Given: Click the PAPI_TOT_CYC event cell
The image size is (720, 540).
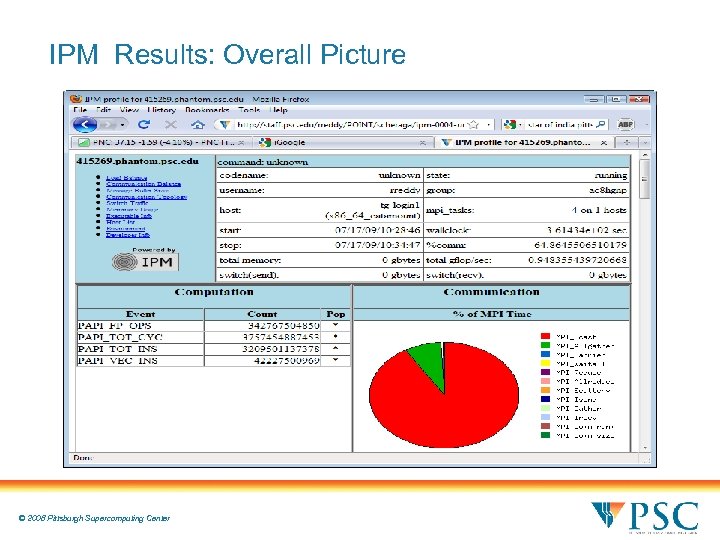Looking at the screenshot, I should 141,337.
